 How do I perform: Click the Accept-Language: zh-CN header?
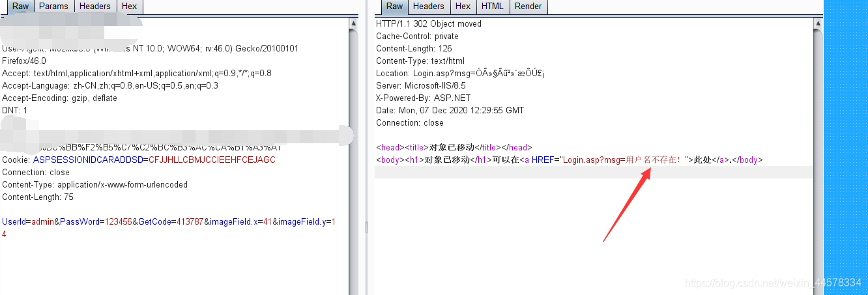click(x=110, y=86)
